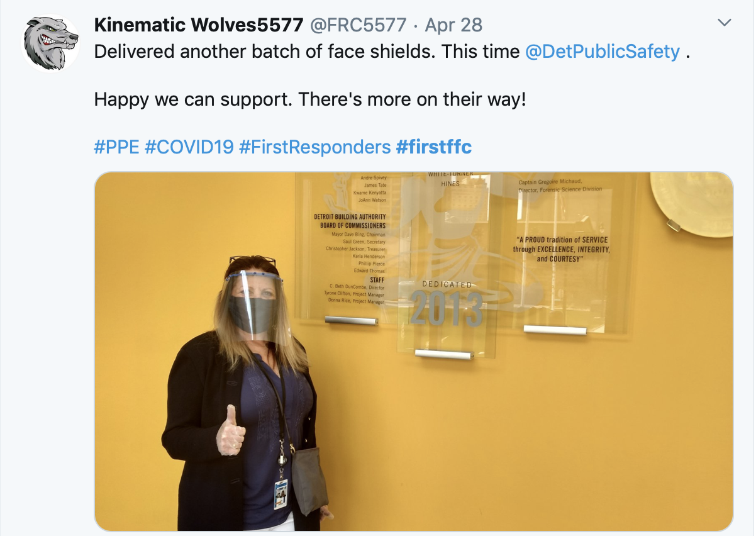Open the attached photo of the woman
This screenshot has height=536, width=756.
click(x=414, y=352)
